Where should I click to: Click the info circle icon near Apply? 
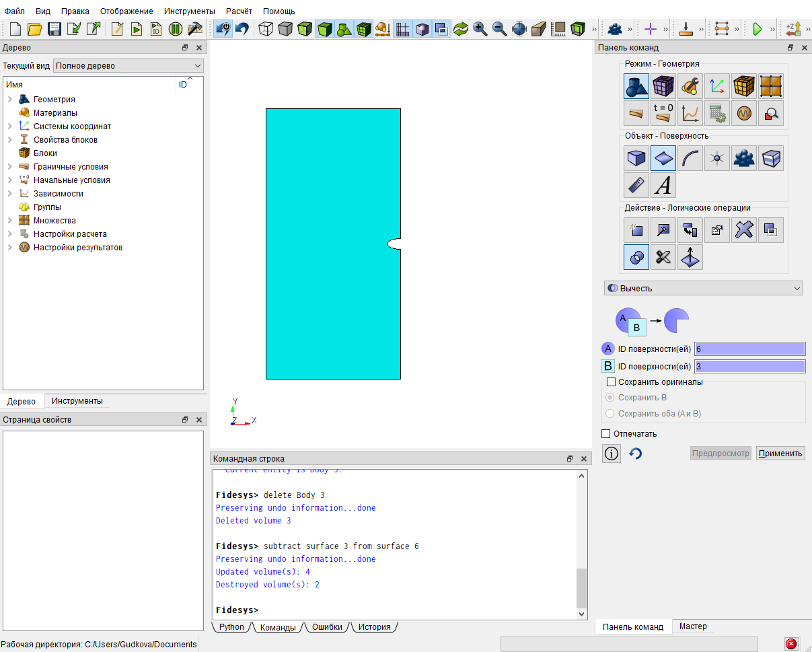point(611,454)
